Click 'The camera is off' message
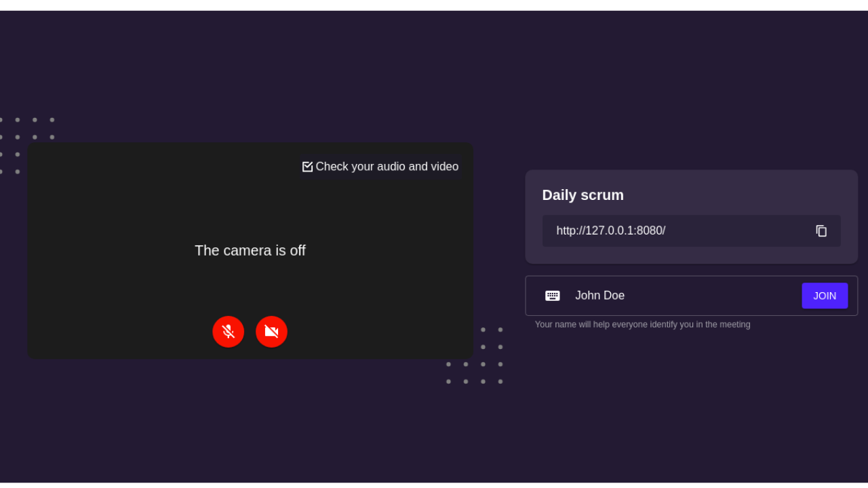Image resolution: width=868 pixels, height=488 pixels. coord(250,251)
